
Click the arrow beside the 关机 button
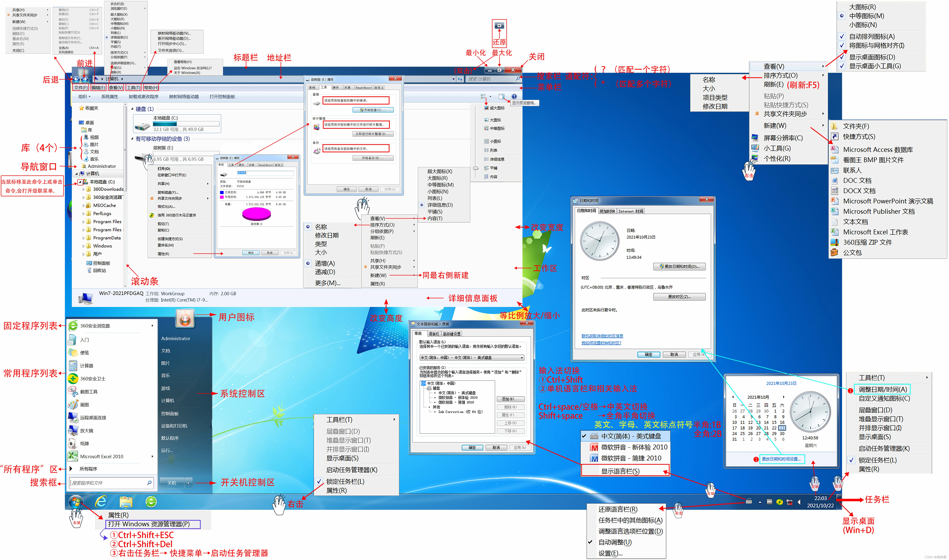pyautogui.click(x=188, y=483)
